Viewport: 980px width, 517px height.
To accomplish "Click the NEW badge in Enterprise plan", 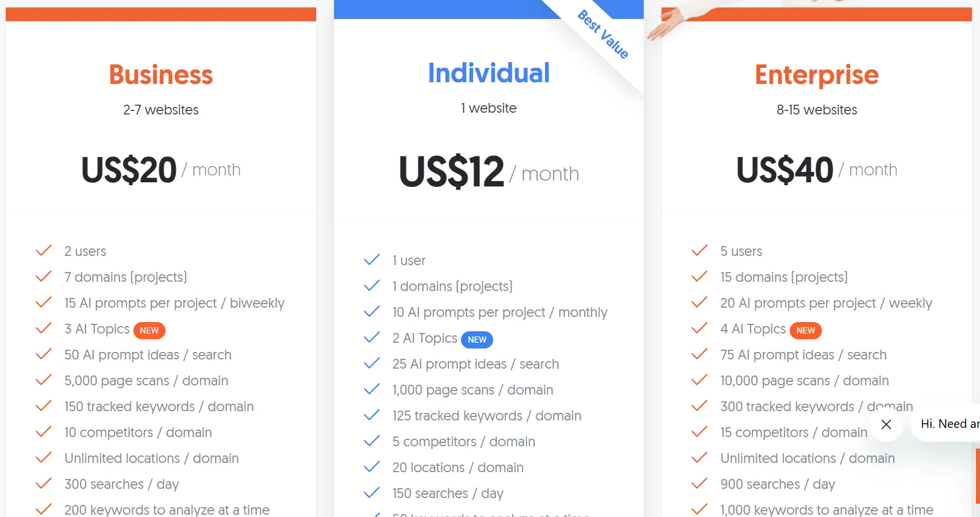I will pos(805,331).
